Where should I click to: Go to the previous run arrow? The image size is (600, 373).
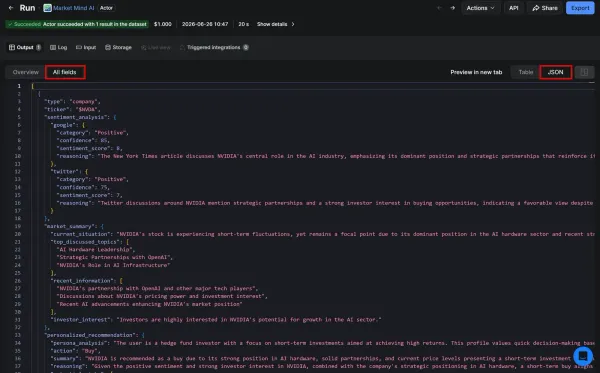click(439, 8)
